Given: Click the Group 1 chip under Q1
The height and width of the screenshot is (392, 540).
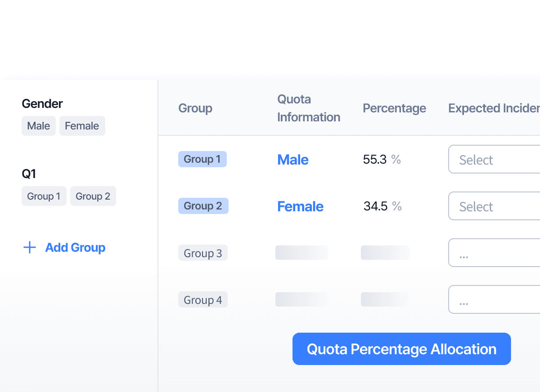Looking at the screenshot, I should (x=44, y=196).
